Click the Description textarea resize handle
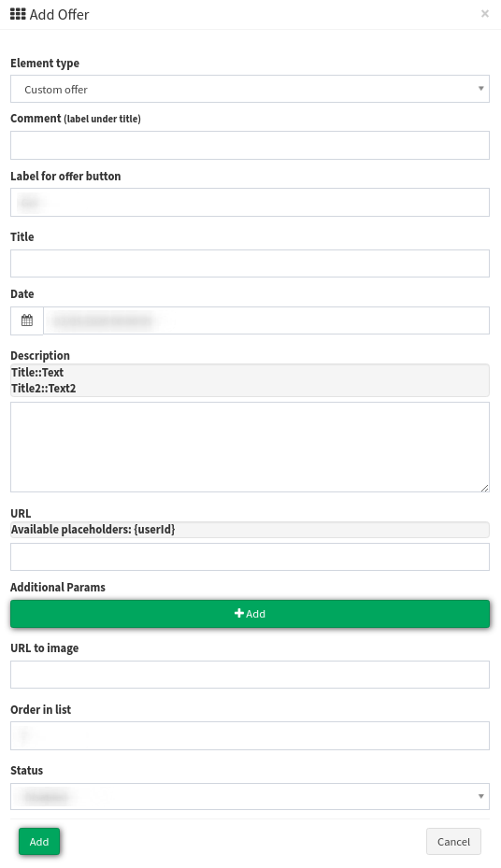Viewport: 501px width, 868px height. [485, 488]
